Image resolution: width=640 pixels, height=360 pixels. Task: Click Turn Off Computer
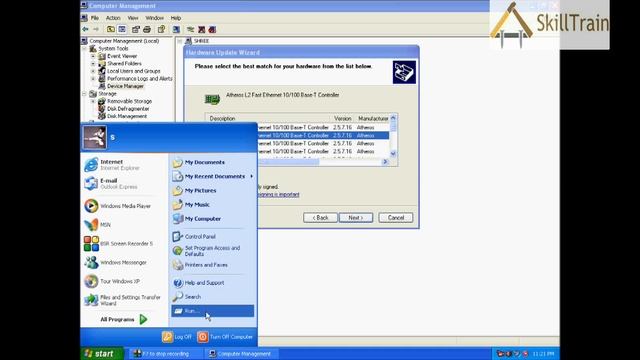(225, 337)
